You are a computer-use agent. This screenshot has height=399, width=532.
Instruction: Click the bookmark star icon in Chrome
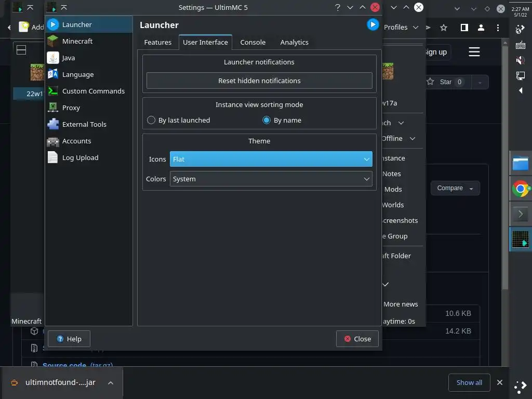444,28
